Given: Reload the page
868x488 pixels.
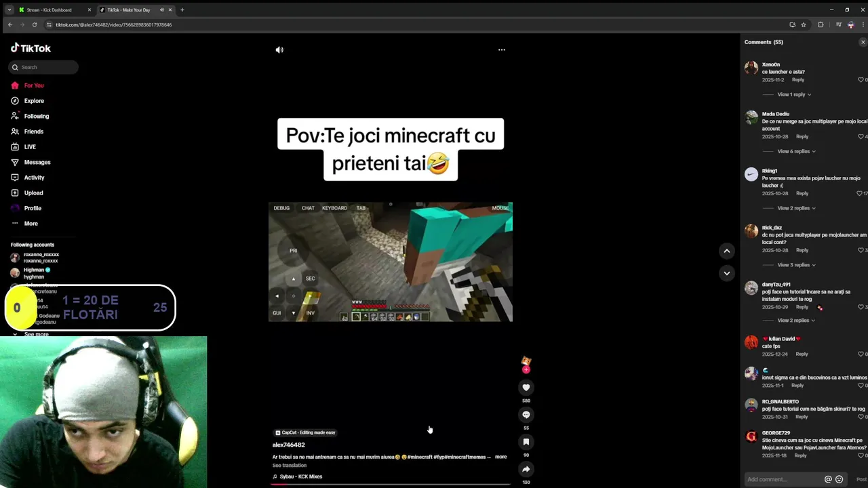Looking at the screenshot, I should tap(35, 24).
